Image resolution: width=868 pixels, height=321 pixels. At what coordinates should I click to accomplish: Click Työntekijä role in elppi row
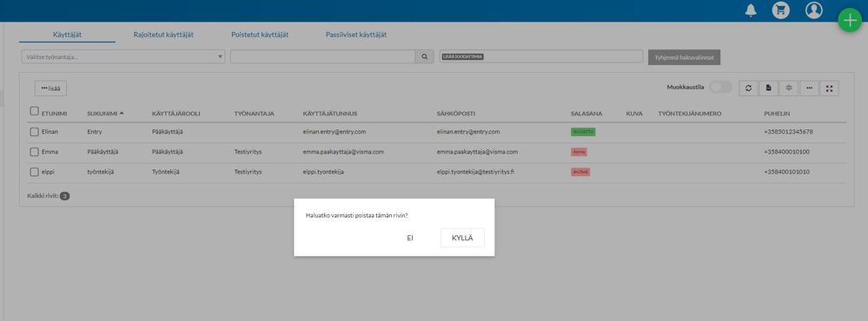tap(165, 172)
